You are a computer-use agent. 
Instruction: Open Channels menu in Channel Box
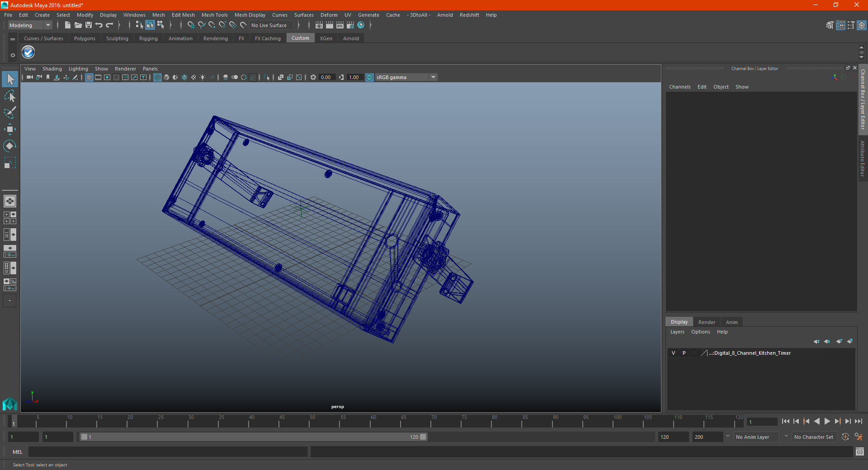tap(679, 87)
